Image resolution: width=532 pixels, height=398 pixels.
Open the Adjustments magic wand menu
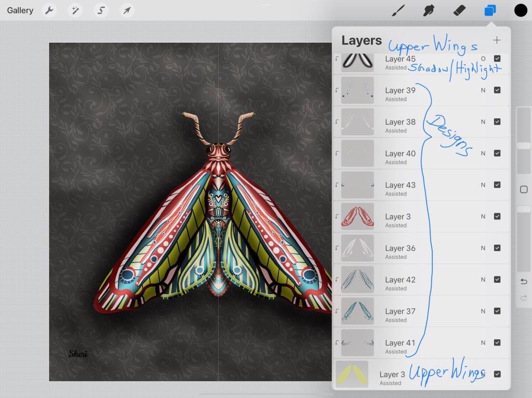tap(75, 10)
